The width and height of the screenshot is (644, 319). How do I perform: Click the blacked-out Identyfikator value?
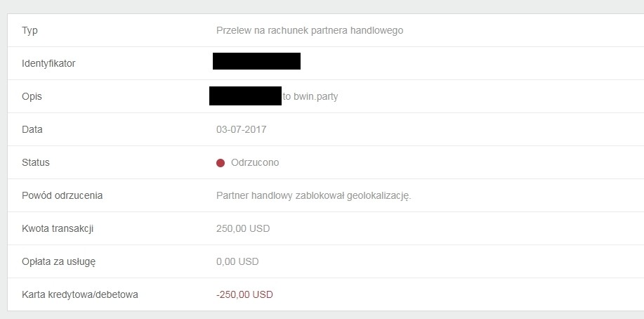click(x=257, y=61)
